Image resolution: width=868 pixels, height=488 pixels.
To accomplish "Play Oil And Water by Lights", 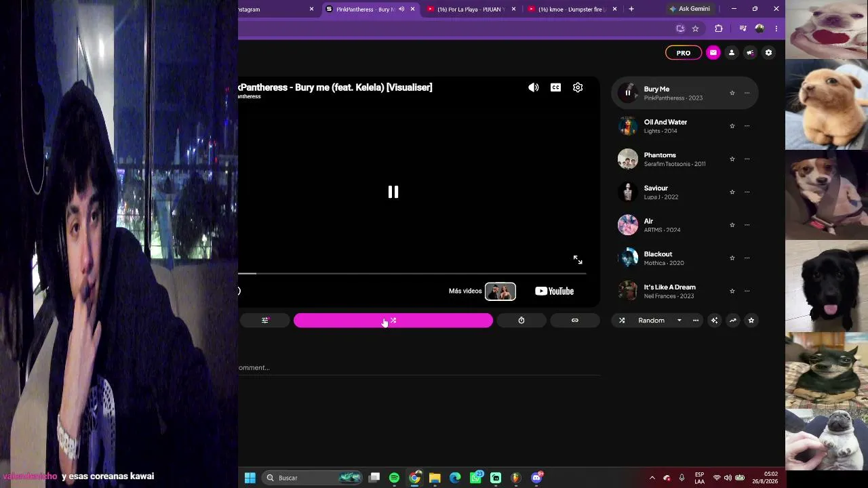I will tap(628, 126).
